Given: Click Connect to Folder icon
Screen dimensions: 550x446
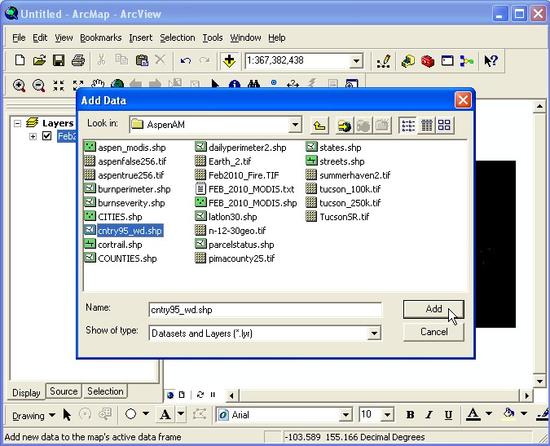Looking at the screenshot, I should 344,125.
